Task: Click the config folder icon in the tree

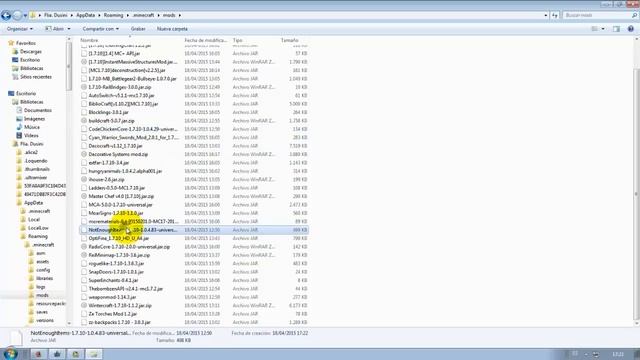Action: (x=31, y=270)
